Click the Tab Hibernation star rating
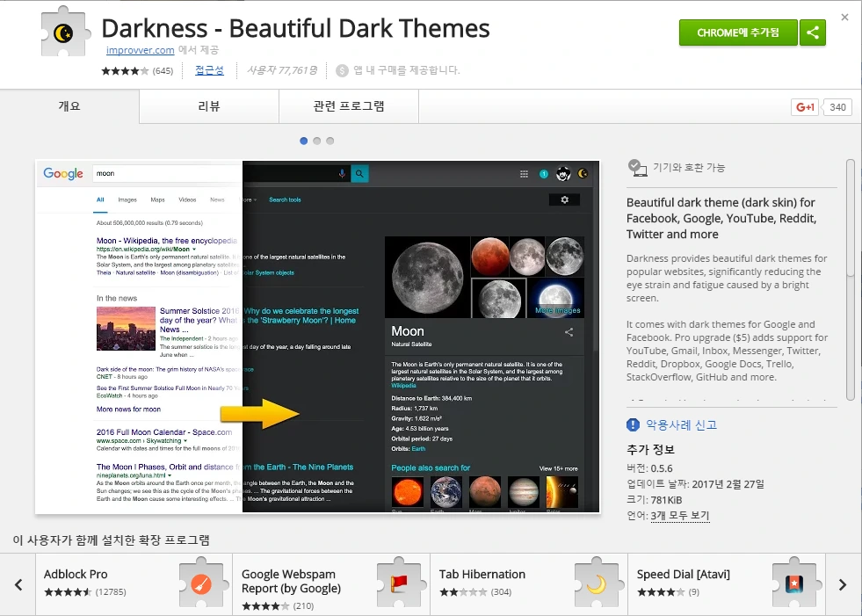This screenshot has width=862, height=616. pyautogui.click(x=463, y=592)
